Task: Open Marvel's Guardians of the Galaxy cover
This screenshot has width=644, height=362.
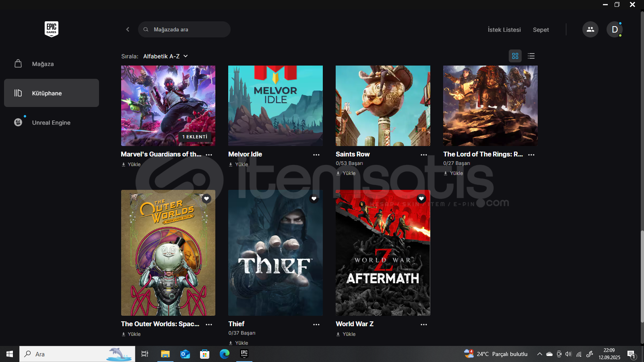Action: 168,106
